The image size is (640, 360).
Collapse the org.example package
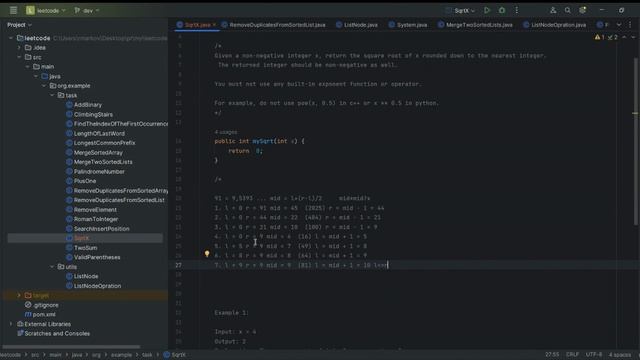pyautogui.click(x=44, y=86)
